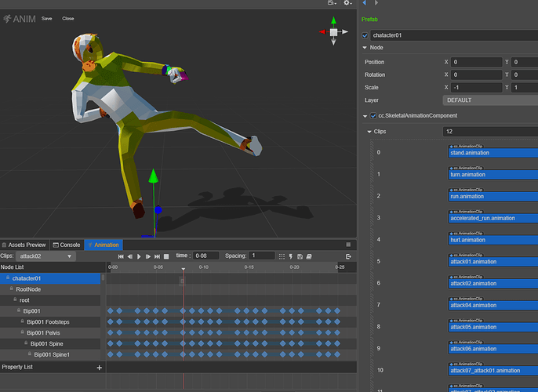Open the scene settings gear menu

[347, 4]
